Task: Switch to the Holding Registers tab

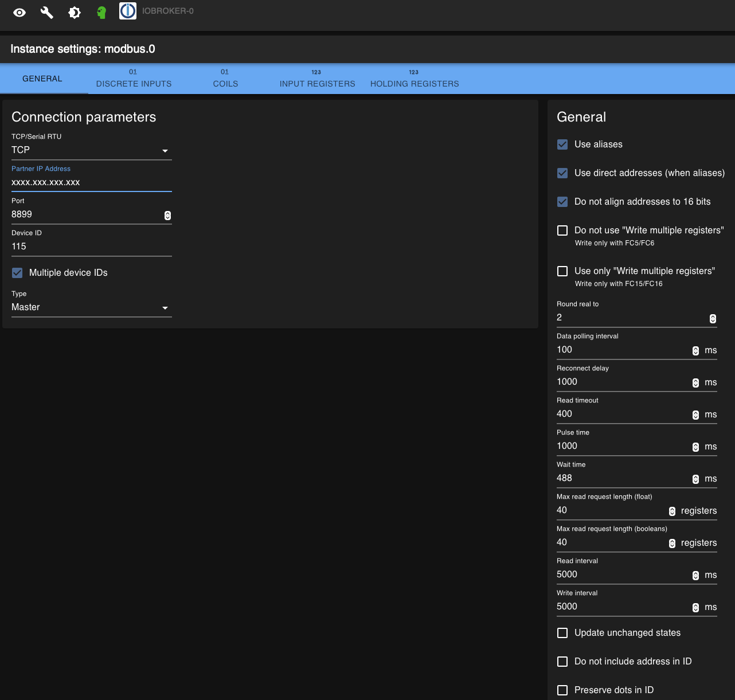Action: point(415,79)
